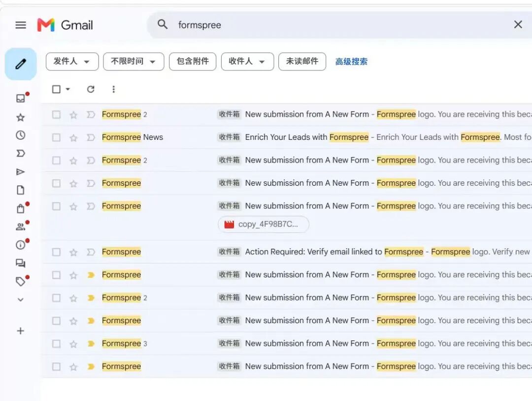Open email from sender Formspree News
The width and height of the screenshot is (532, 401).
point(133,137)
